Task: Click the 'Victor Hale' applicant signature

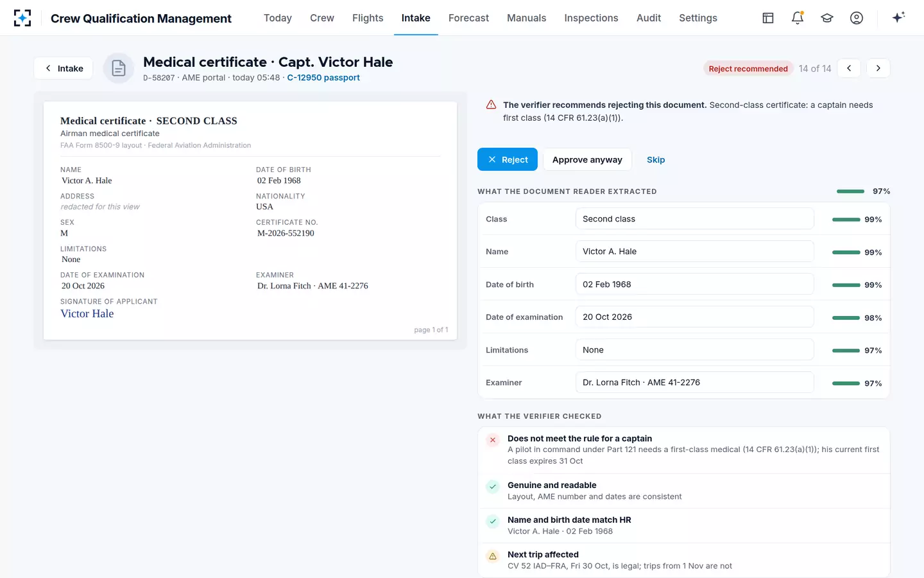Action: [87, 313]
